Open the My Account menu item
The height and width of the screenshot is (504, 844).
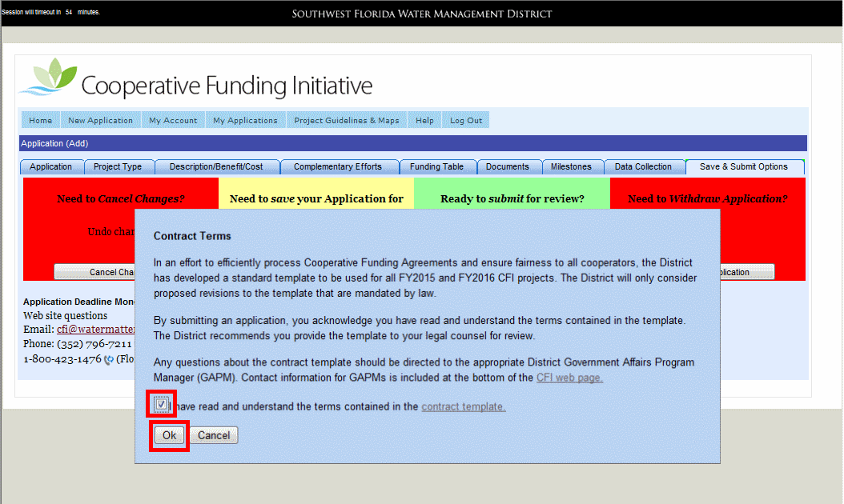click(173, 121)
